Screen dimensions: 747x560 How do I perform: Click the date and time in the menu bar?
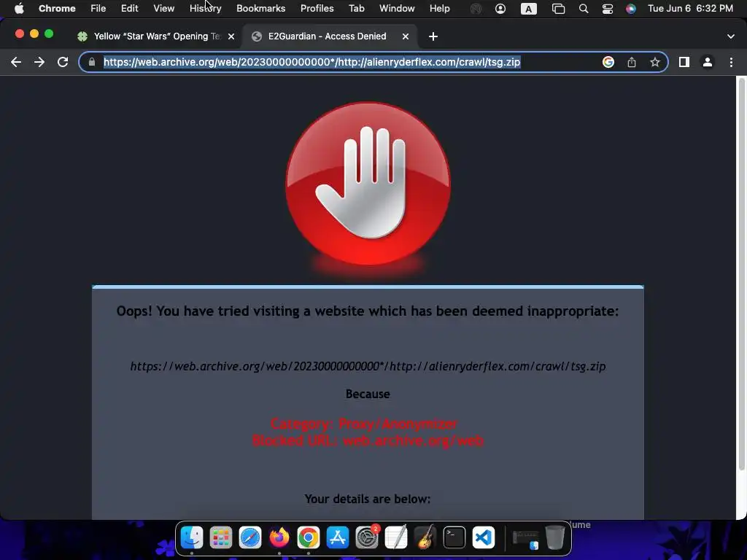[690, 8]
